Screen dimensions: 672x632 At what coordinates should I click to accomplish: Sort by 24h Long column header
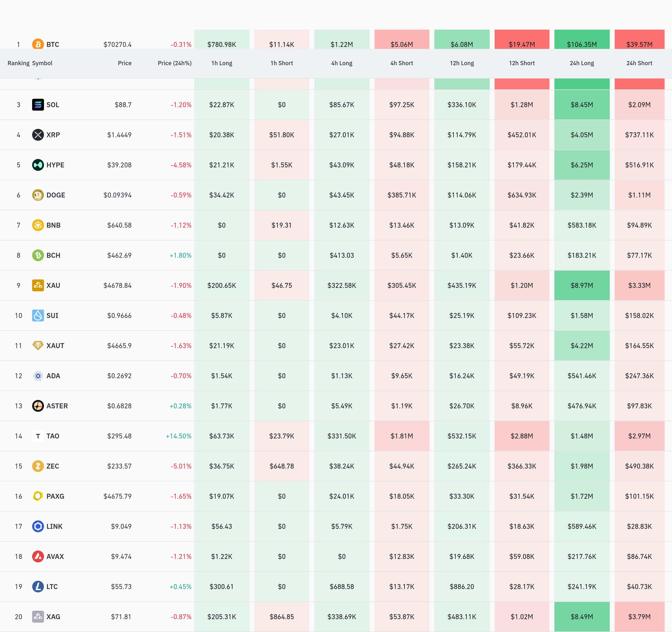coord(582,63)
